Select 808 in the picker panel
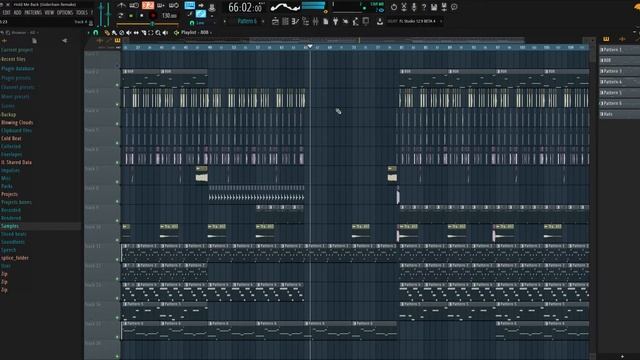The height and width of the screenshot is (360, 640). tap(619, 60)
